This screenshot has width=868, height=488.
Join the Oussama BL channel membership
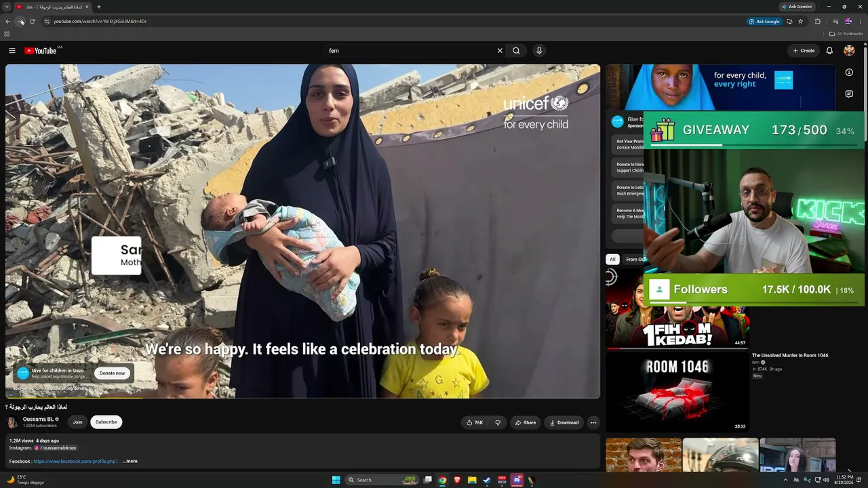coord(78,422)
